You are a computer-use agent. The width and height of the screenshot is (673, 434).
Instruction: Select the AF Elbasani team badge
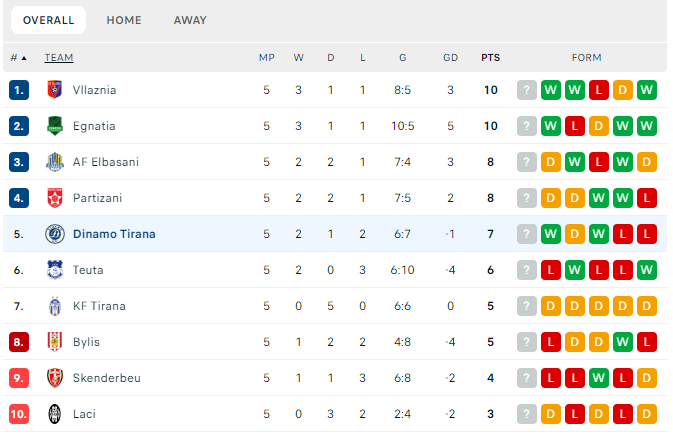tap(55, 162)
